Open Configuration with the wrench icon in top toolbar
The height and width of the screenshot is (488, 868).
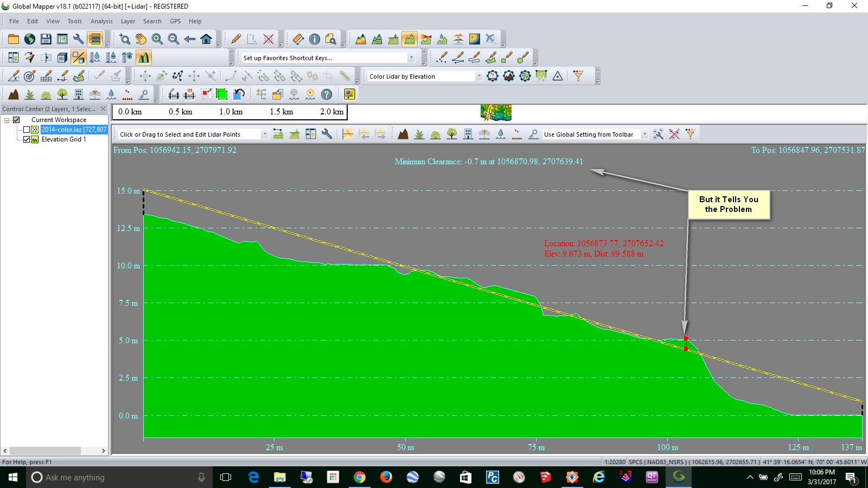click(79, 39)
